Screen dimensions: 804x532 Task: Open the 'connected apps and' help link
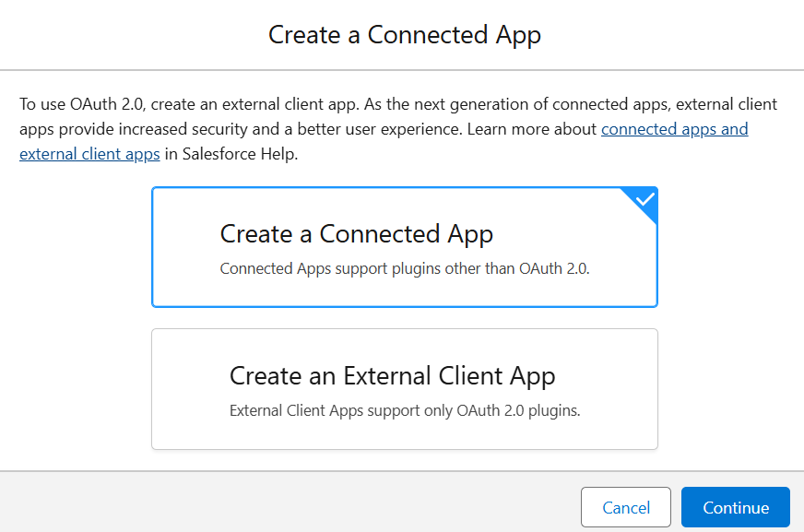pos(674,129)
